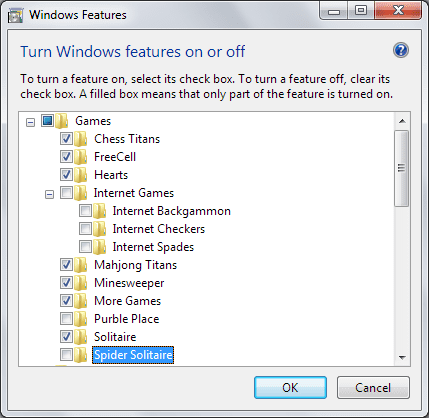Click the vertical scrollbar thumb
The width and height of the screenshot is (429, 418).
coord(401,168)
